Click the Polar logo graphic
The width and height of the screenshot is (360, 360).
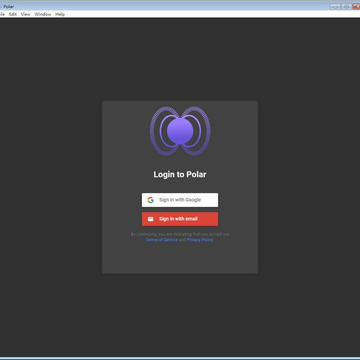tap(180, 131)
